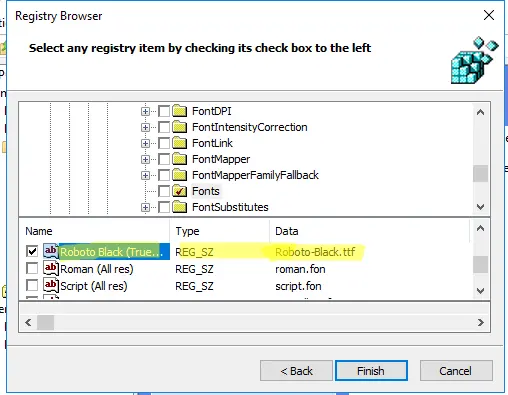Expand the FontSubstitutes tree node
Image resolution: width=508 pixels, height=395 pixels.
coord(145,207)
